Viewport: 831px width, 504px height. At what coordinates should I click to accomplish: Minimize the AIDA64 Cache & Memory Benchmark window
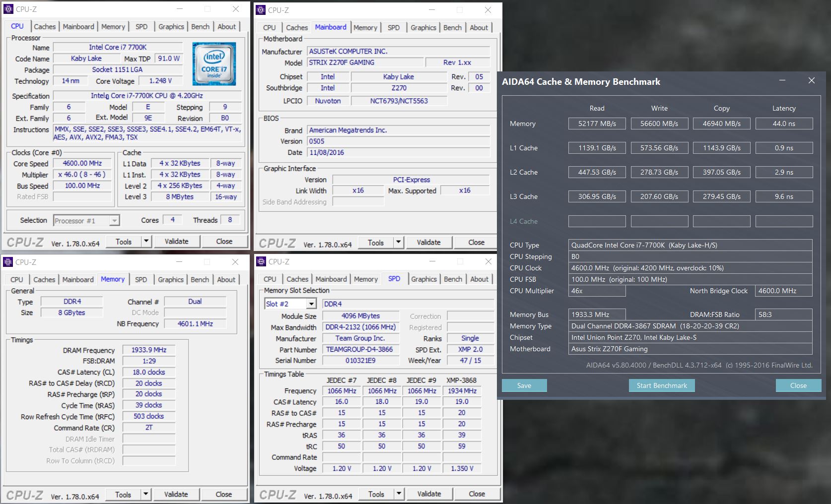782,81
